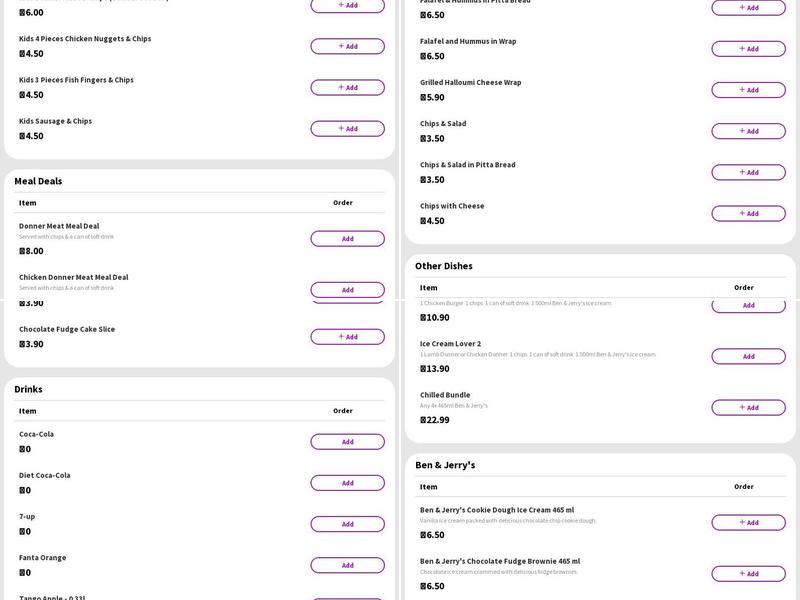Add Diet Coca-Cola to the order

point(347,482)
